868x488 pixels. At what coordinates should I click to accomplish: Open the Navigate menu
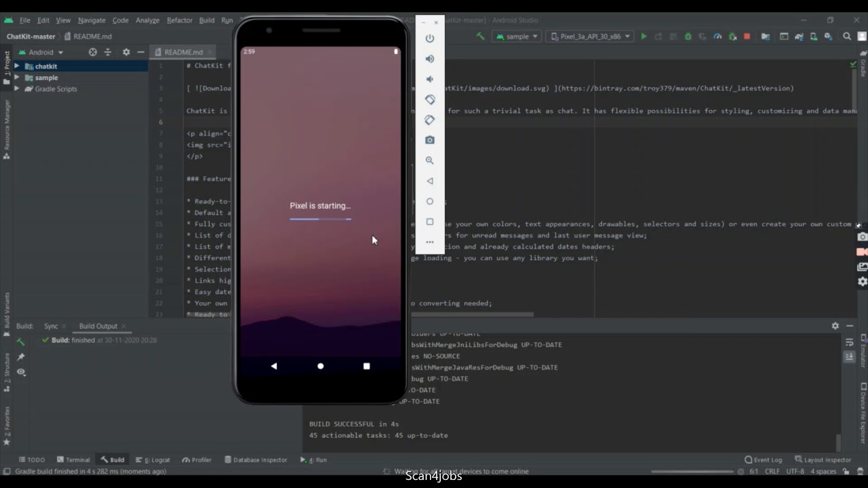click(92, 20)
